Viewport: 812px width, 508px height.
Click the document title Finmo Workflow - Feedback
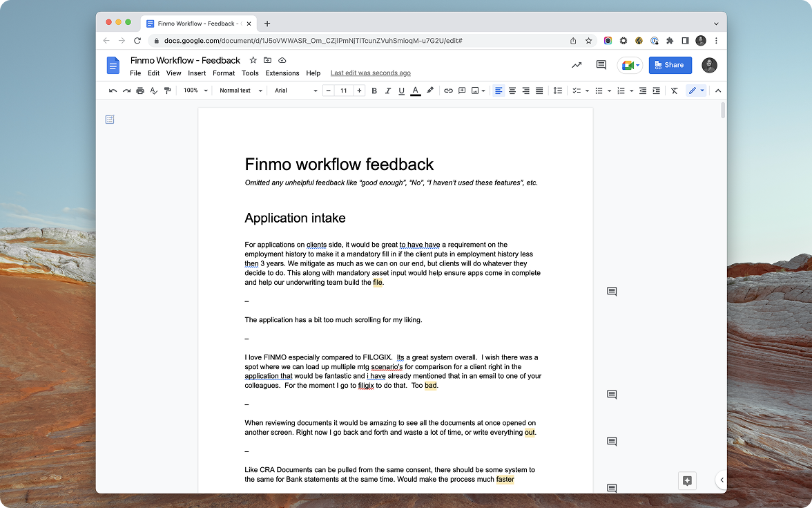point(185,60)
